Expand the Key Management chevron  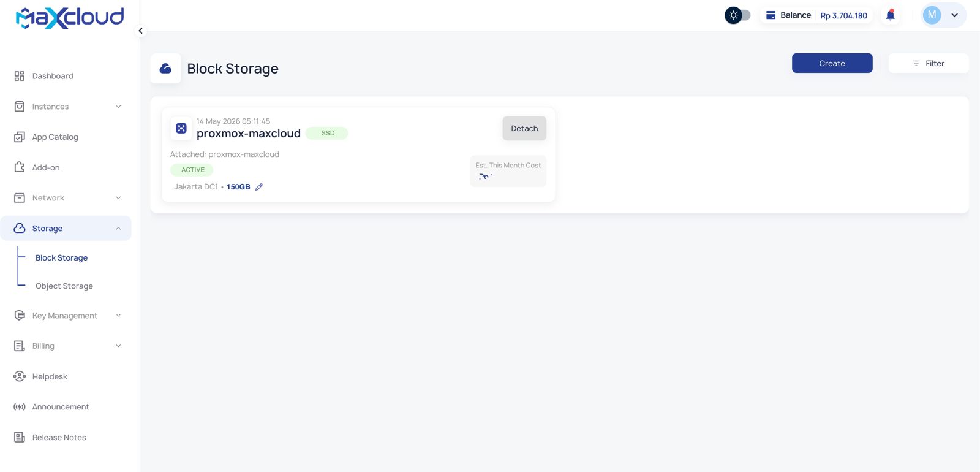point(118,316)
